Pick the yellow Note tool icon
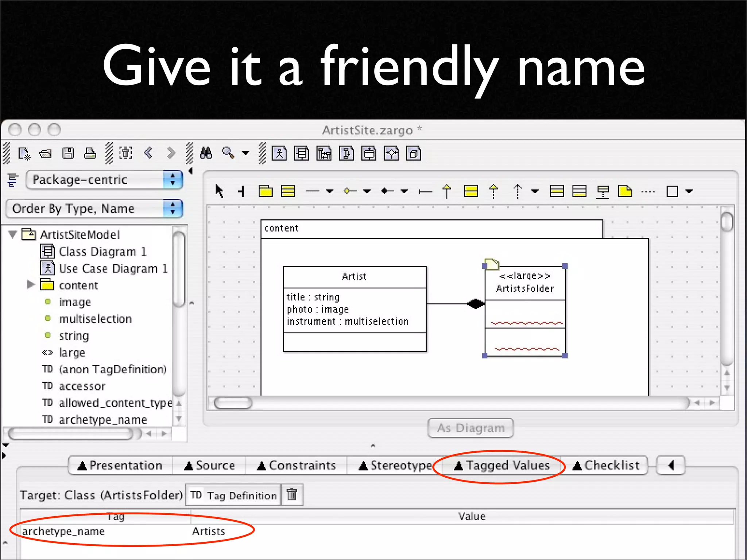Image resolution: width=747 pixels, height=560 pixels. pos(625,191)
